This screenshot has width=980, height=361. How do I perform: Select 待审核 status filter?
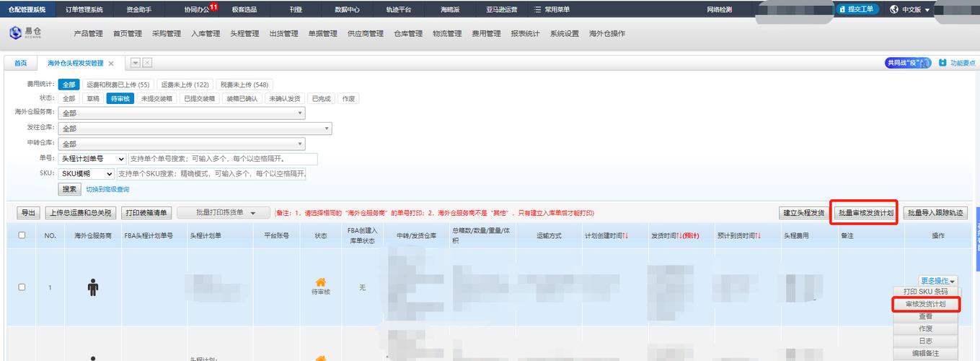tap(120, 99)
